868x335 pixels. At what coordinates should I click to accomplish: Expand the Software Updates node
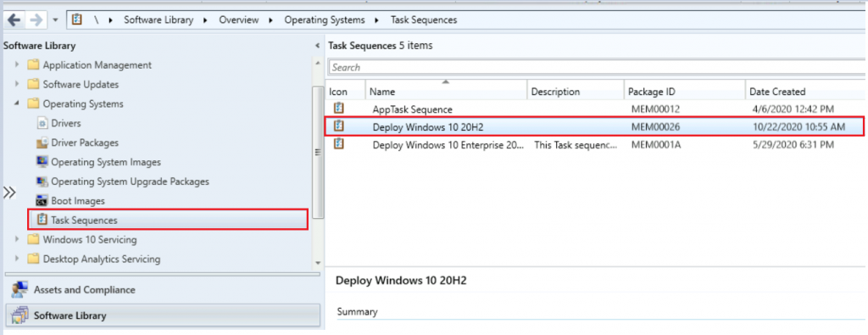[x=17, y=85]
